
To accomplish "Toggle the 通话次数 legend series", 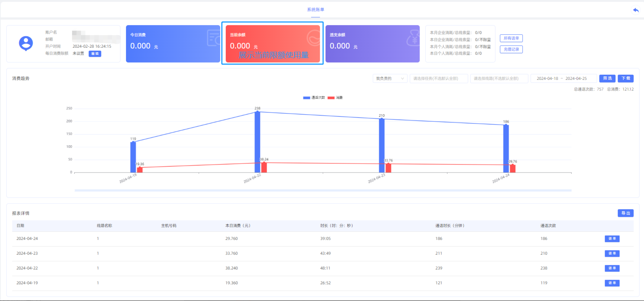I will tap(314, 98).
